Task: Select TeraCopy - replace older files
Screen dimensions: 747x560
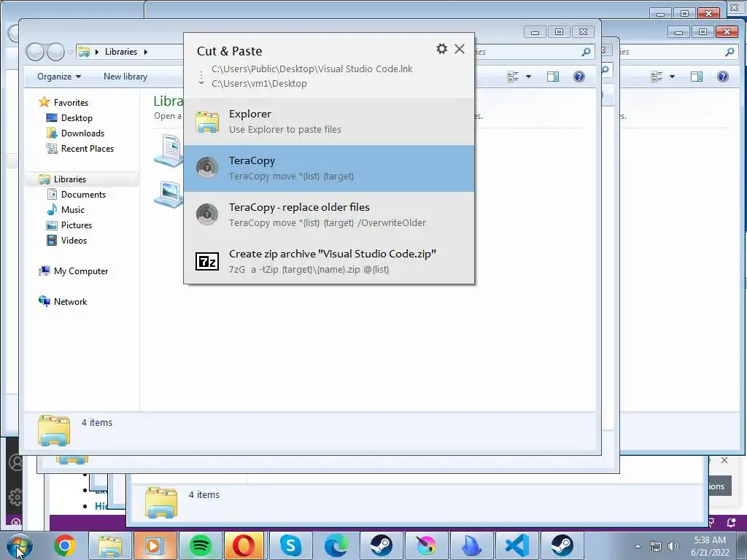Action: (x=329, y=215)
